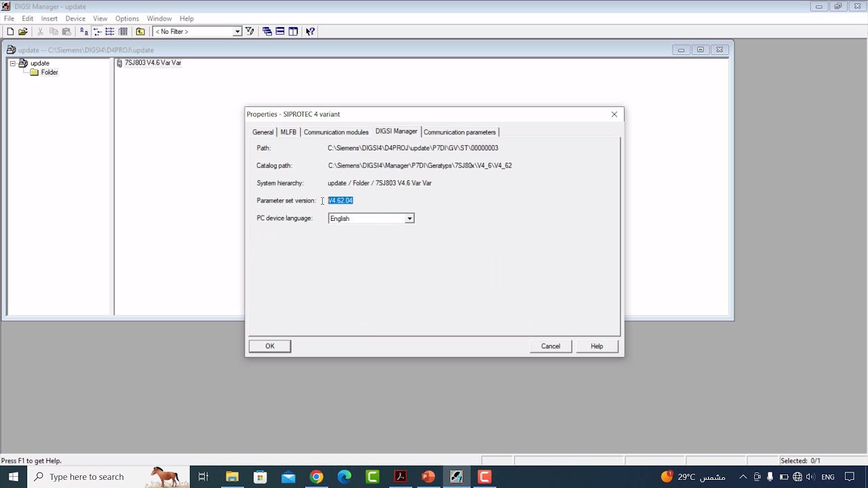Switch to the Communication parameters tab
This screenshot has height=488, width=868.
(460, 132)
